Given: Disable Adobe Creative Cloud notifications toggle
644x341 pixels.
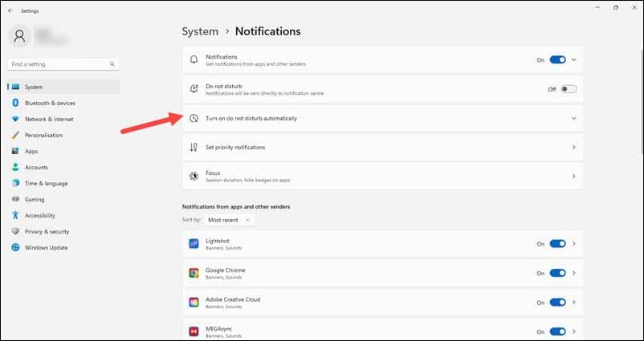Looking at the screenshot, I should 558,302.
